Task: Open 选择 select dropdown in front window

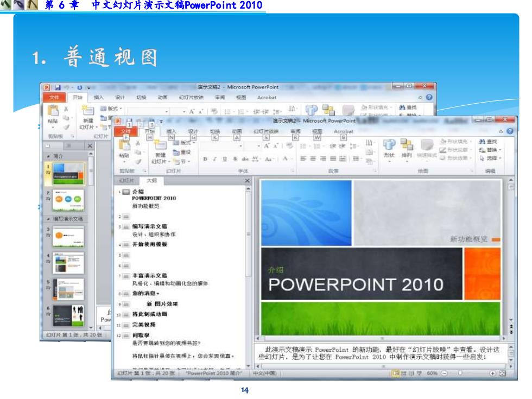Action: (x=490, y=158)
